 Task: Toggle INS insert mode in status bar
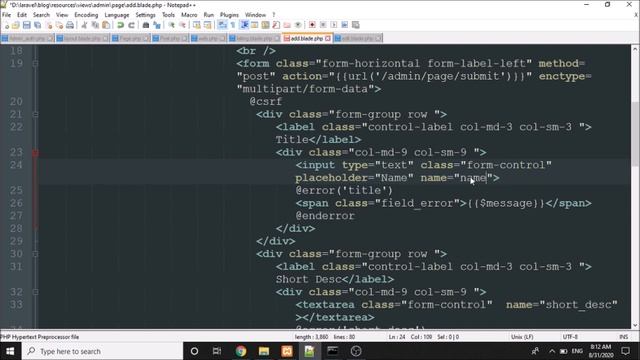623,337
